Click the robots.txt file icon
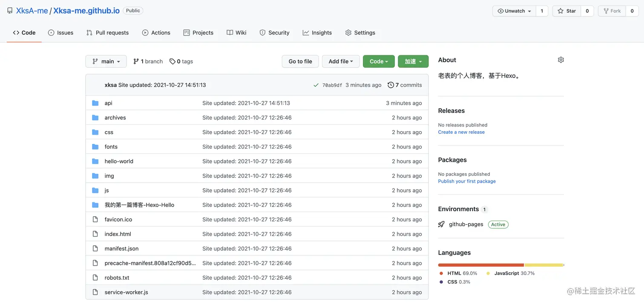The image size is (644, 304). 95,278
